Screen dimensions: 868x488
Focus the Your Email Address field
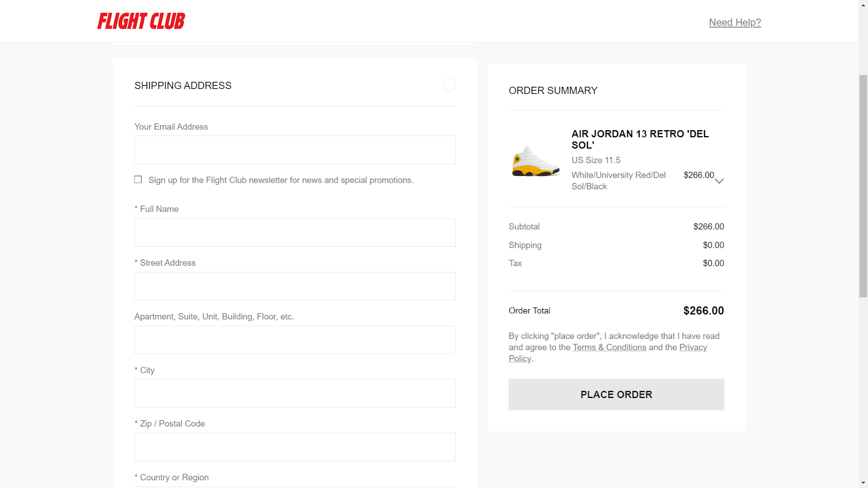click(x=295, y=150)
